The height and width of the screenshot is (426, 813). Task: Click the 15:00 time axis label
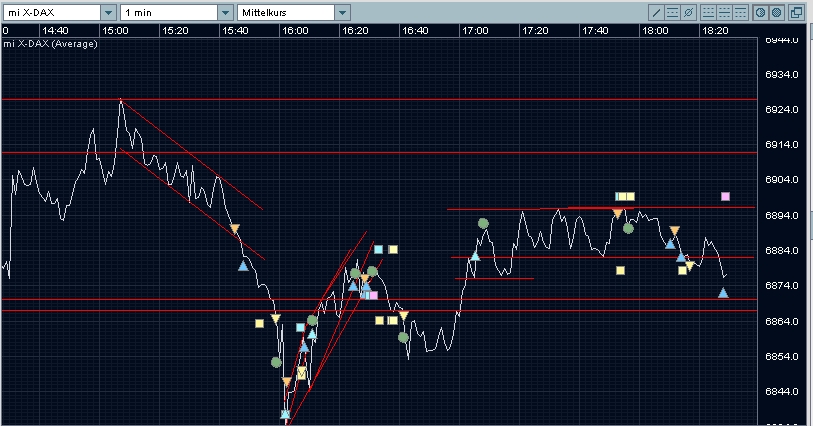(x=115, y=31)
